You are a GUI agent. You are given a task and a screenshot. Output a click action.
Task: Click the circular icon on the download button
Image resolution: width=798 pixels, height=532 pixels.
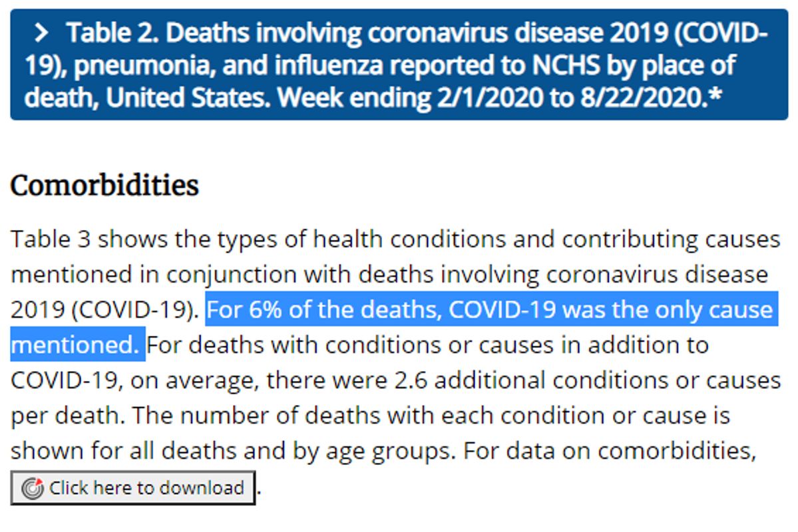click(x=33, y=488)
